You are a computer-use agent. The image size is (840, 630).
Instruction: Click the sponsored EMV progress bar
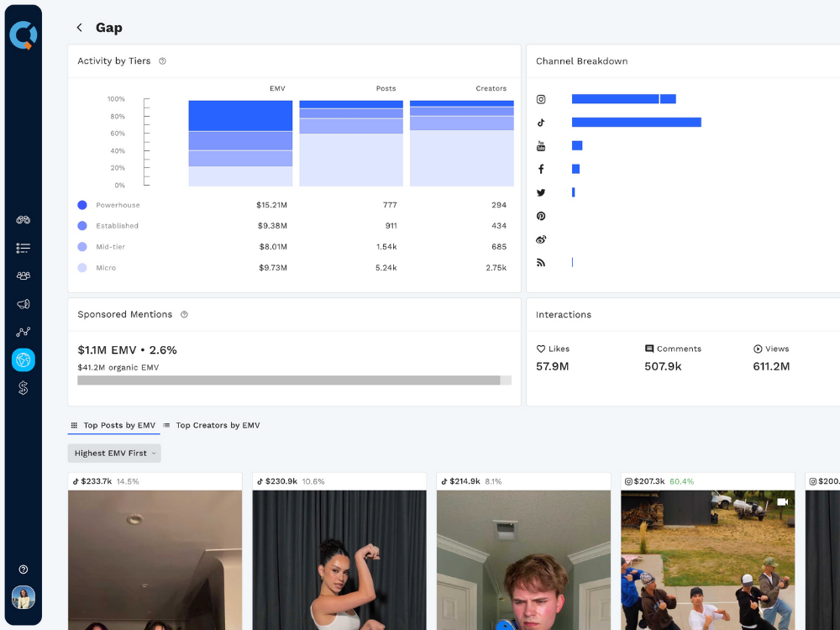pos(294,381)
